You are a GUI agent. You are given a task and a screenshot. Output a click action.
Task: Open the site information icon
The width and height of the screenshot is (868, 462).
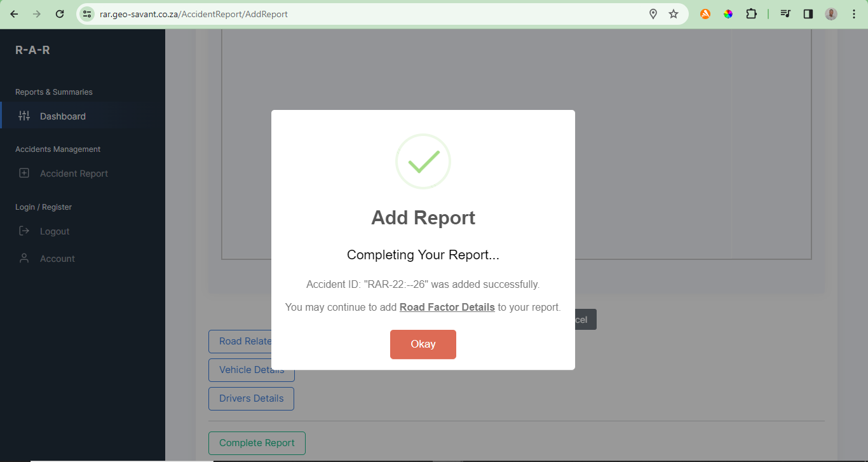88,14
